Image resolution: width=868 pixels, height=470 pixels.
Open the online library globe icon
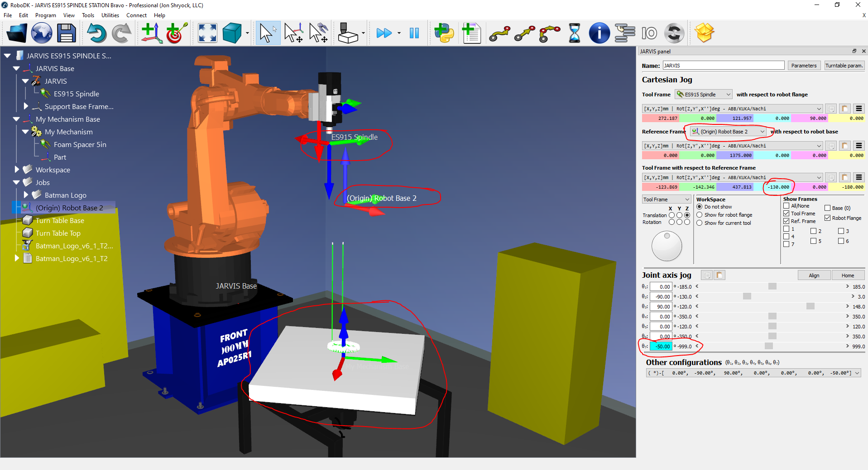tap(42, 33)
